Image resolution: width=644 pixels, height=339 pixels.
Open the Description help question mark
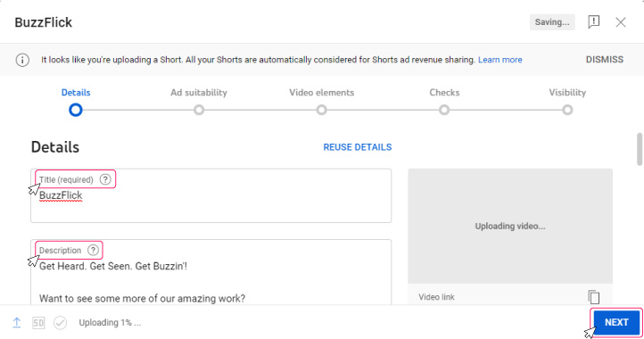point(94,251)
